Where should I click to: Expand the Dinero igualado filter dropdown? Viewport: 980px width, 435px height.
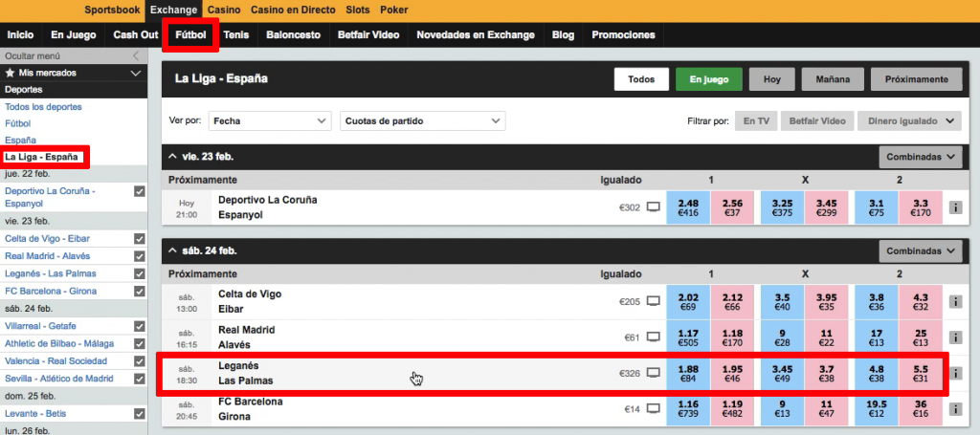click(908, 121)
